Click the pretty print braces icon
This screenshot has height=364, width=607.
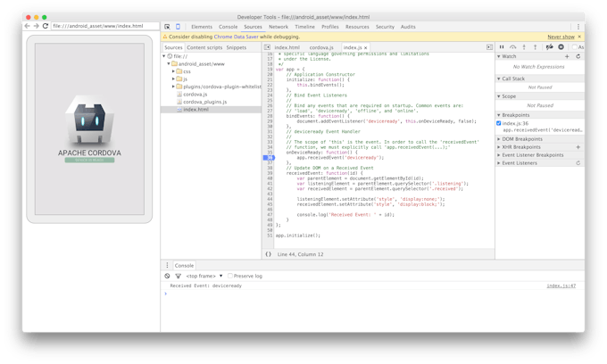point(269,254)
